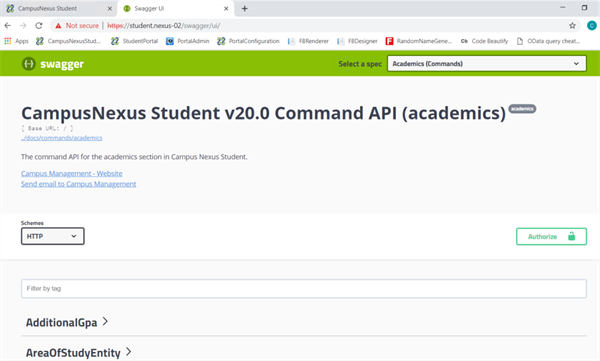Open the PortalAdmin bookmark
This screenshot has height=361, width=600.
[188, 41]
